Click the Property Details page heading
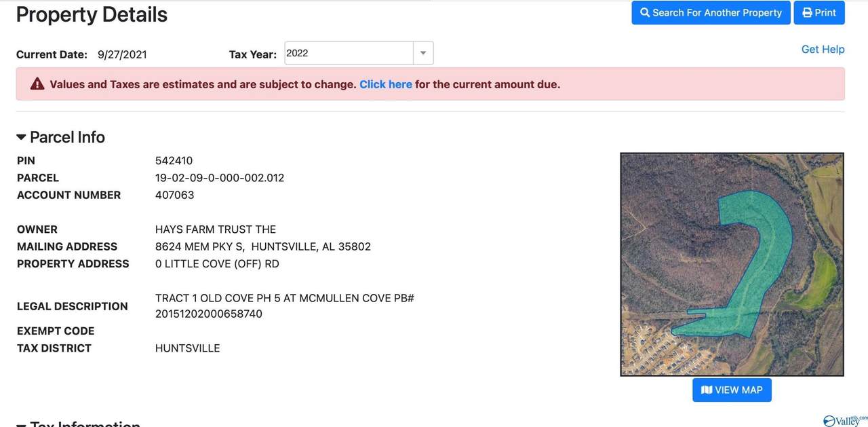This screenshot has height=427, width=868. [x=92, y=14]
